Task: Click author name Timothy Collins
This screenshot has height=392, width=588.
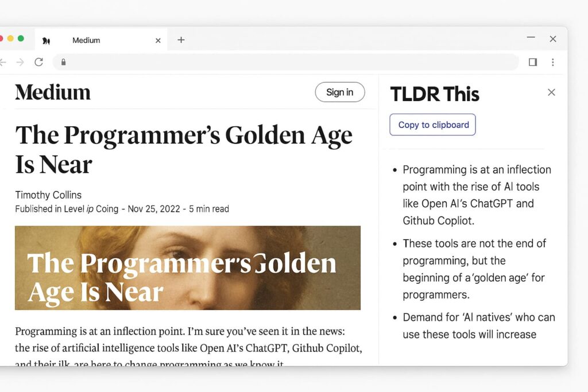Action: point(48,195)
